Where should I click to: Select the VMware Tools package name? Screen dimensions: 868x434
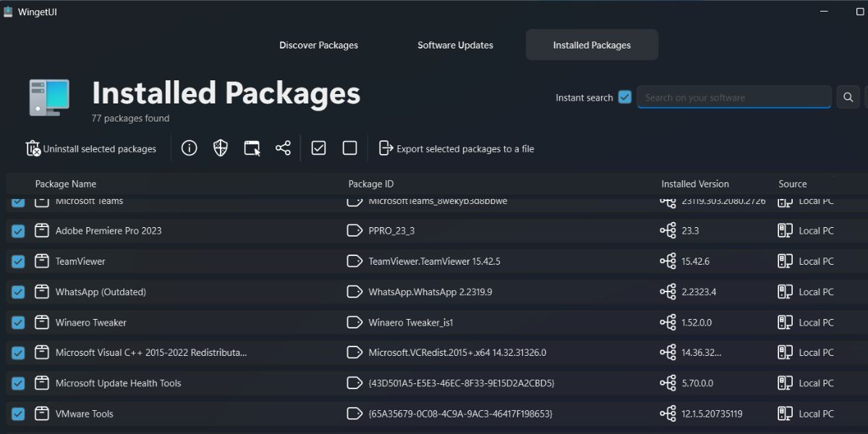[85, 414]
